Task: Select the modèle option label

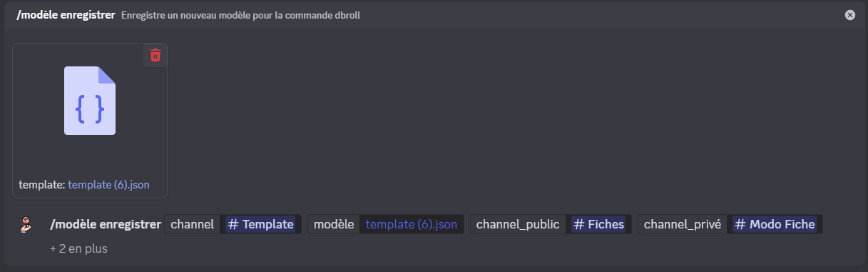Action: click(334, 224)
